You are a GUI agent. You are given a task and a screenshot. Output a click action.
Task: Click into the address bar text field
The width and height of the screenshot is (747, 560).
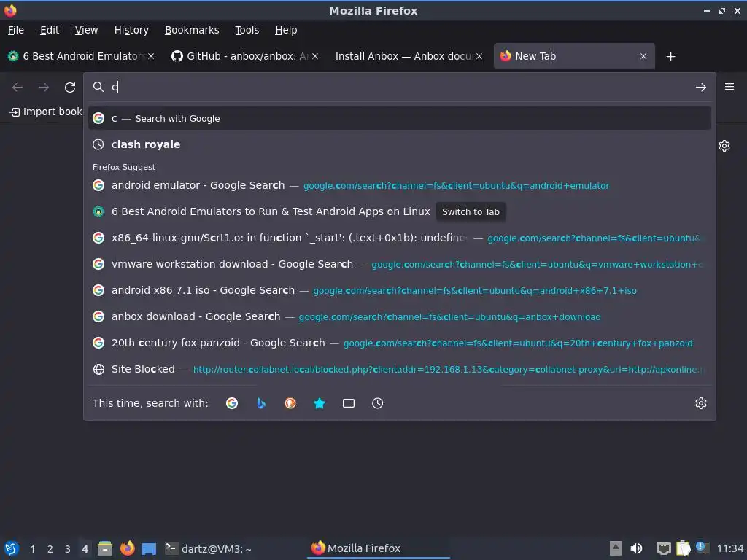coord(400,87)
